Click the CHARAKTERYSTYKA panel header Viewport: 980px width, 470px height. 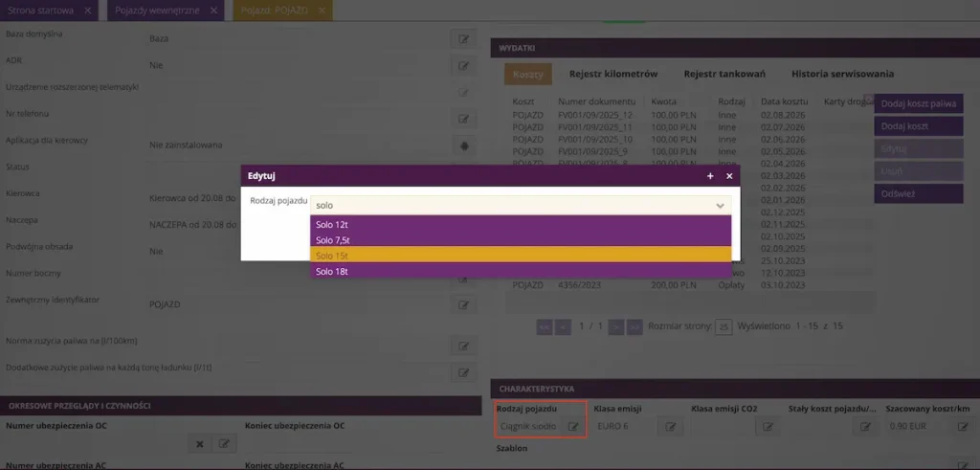tap(735, 389)
